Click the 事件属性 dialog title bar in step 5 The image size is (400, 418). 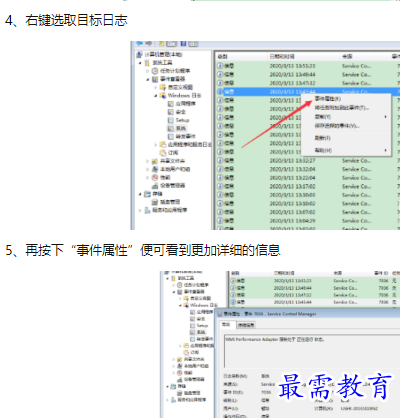point(307,314)
